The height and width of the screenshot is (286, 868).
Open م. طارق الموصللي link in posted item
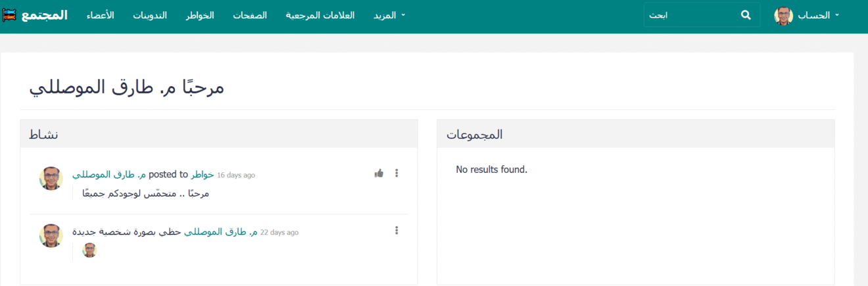tap(109, 175)
